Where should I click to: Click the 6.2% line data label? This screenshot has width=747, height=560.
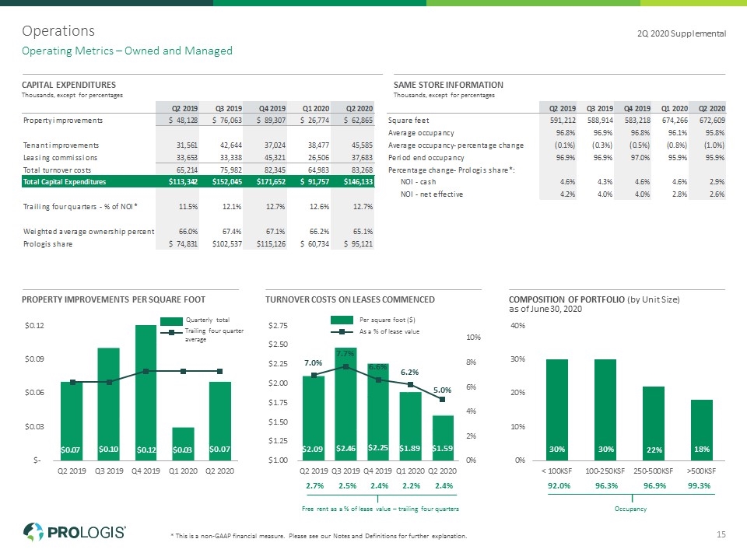click(x=410, y=372)
